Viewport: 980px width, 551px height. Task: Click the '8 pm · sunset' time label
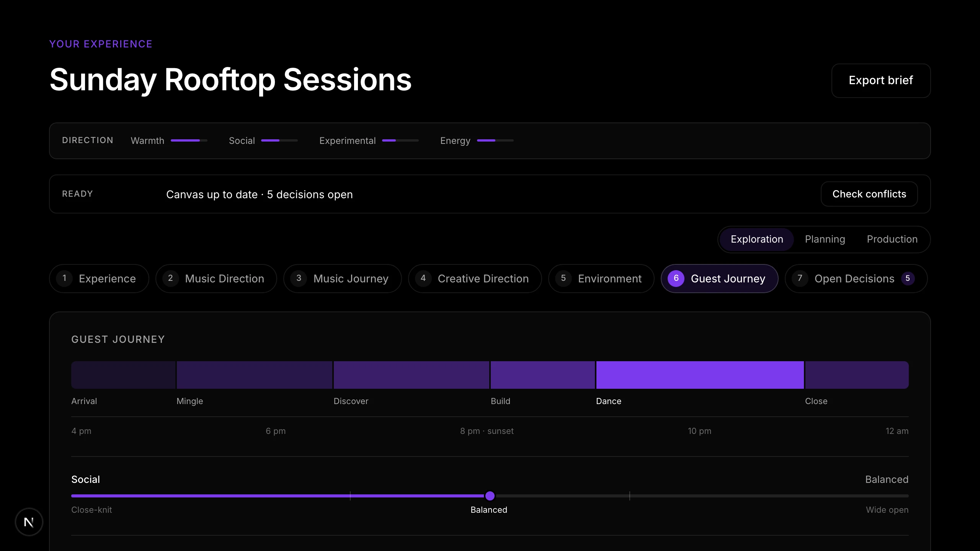(x=487, y=431)
